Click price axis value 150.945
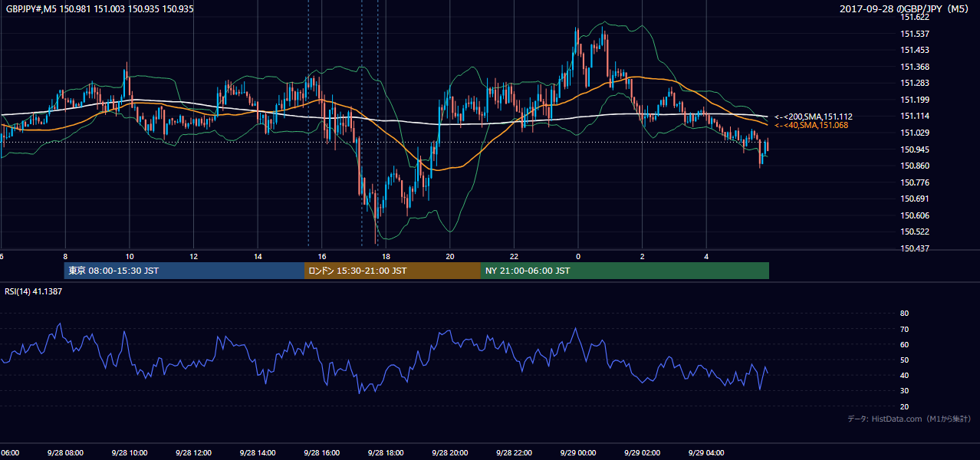980x460 pixels. (x=914, y=149)
